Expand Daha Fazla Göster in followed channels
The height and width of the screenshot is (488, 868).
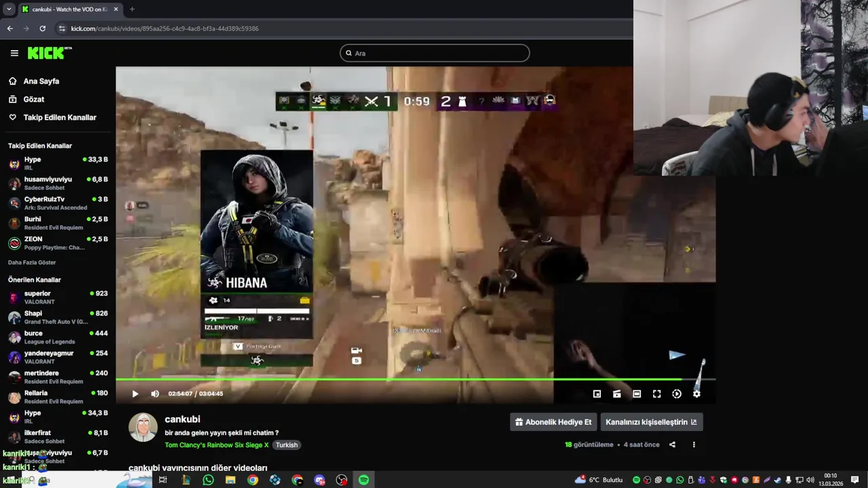32,262
